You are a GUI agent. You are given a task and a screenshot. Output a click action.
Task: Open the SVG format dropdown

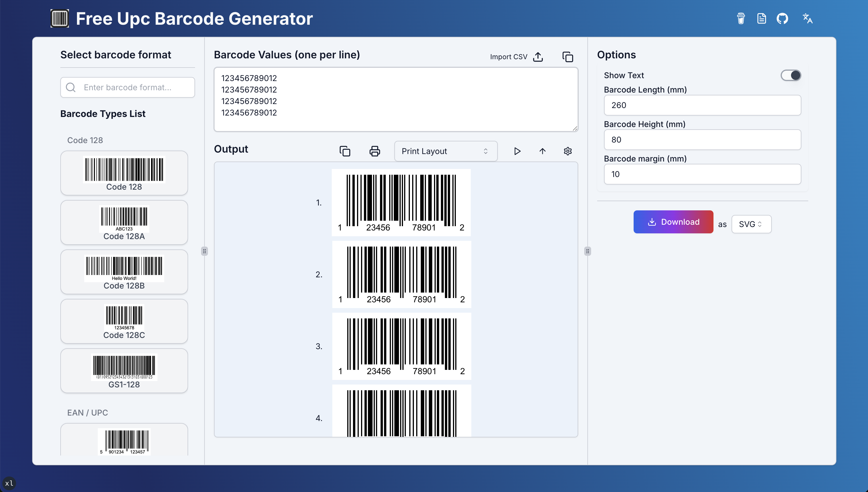751,224
